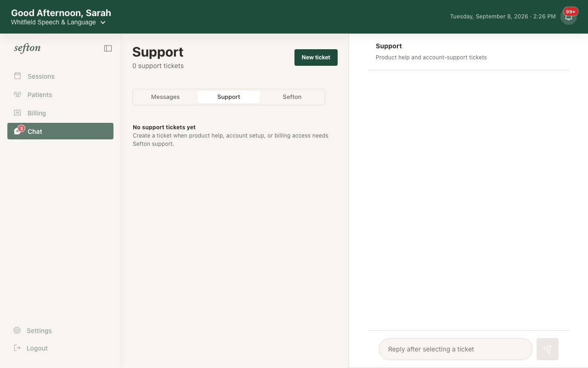The width and height of the screenshot is (588, 368).
Task: Open the notifications bell icon
Action: click(x=569, y=17)
